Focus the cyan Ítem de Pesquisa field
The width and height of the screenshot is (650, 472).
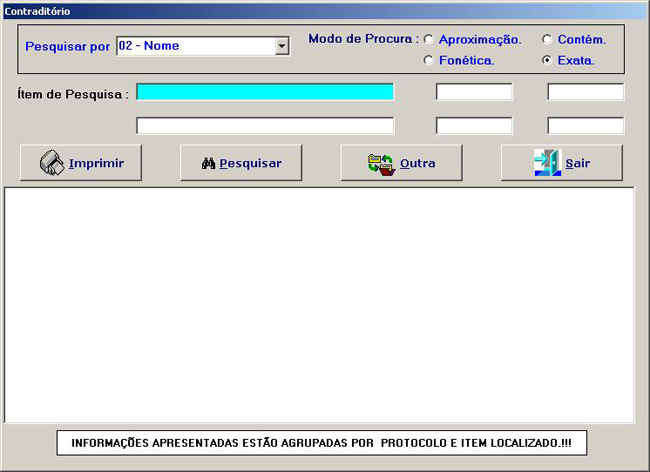pos(265,92)
